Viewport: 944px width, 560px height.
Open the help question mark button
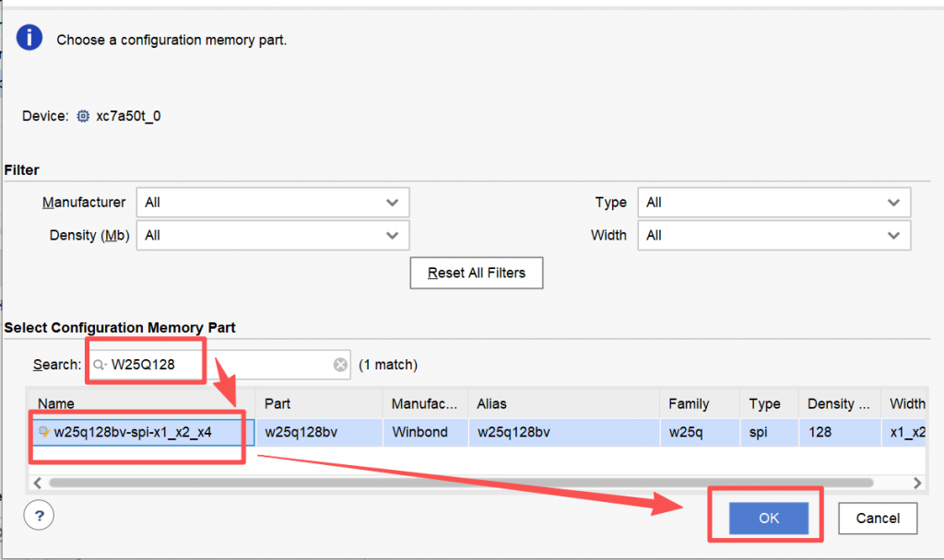coord(39,516)
